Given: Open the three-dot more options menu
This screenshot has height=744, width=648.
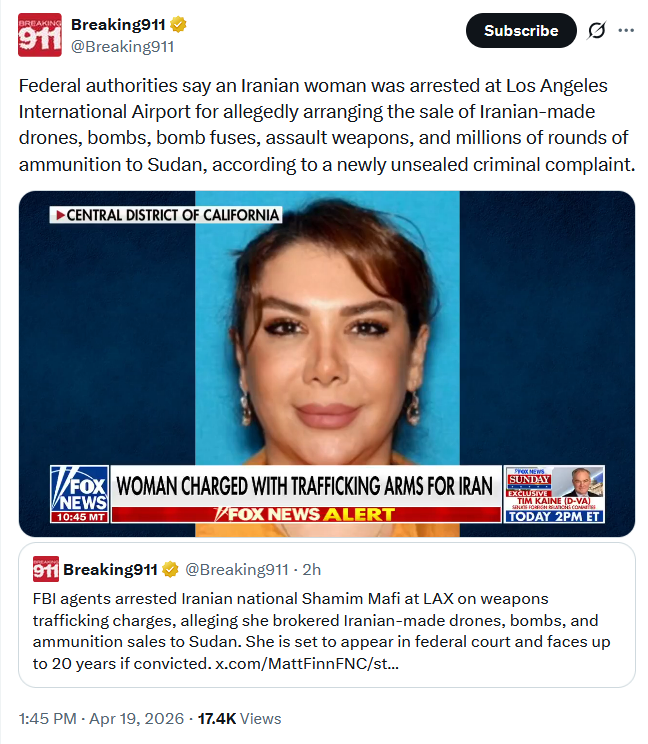Looking at the screenshot, I should 626,30.
